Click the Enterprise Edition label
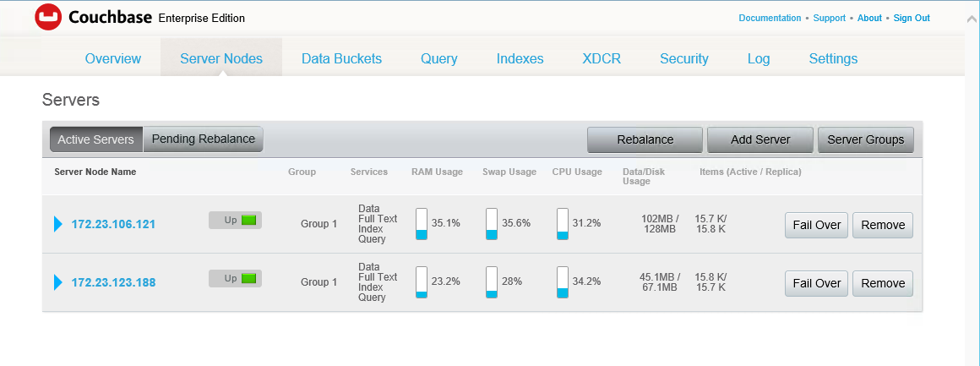This screenshot has height=366, width=980. (202, 18)
